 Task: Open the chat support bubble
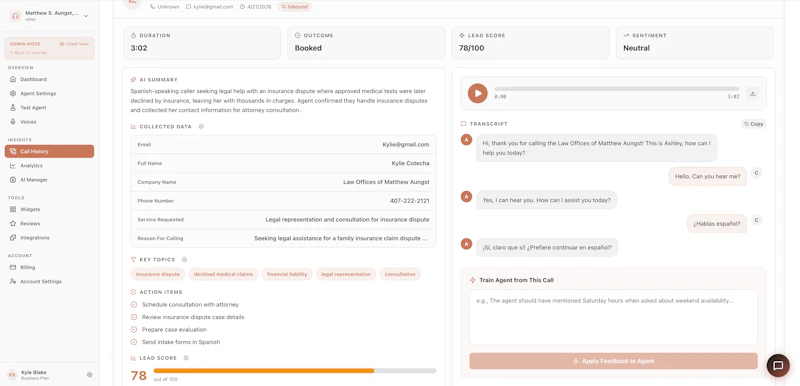pyautogui.click(x=778, y=365)
